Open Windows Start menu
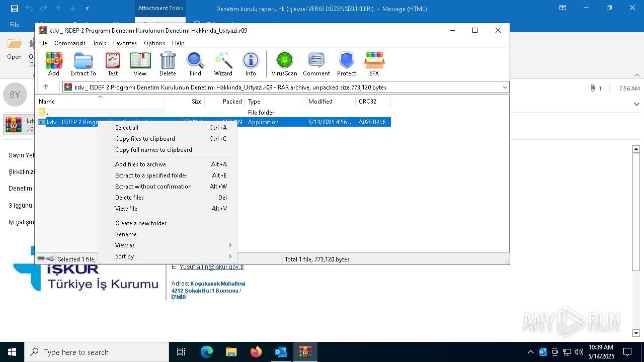The image size is (644, 362). pos(12,352)
